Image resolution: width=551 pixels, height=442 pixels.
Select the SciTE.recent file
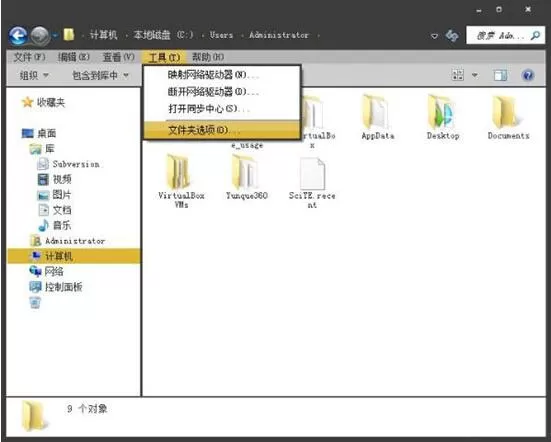tap(312, 183)
